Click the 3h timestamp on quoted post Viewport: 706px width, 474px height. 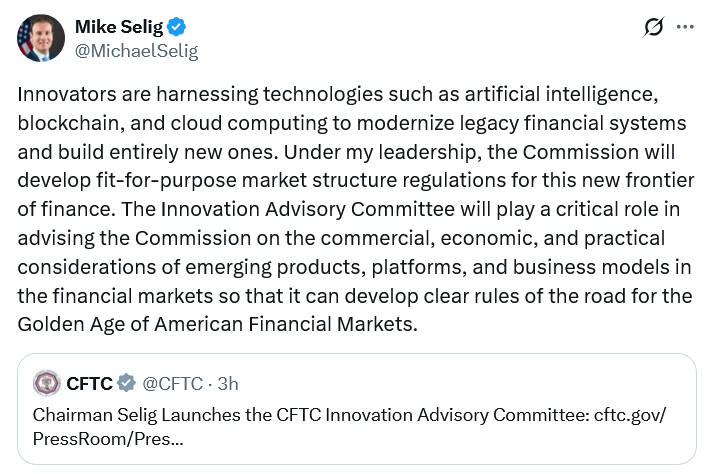[x=226, y=383]
